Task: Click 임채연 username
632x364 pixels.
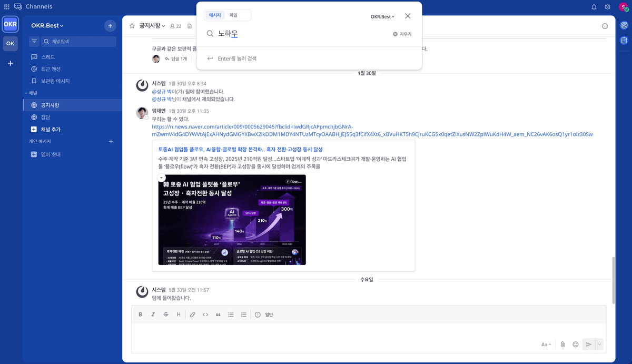Action: click(159, 111)
